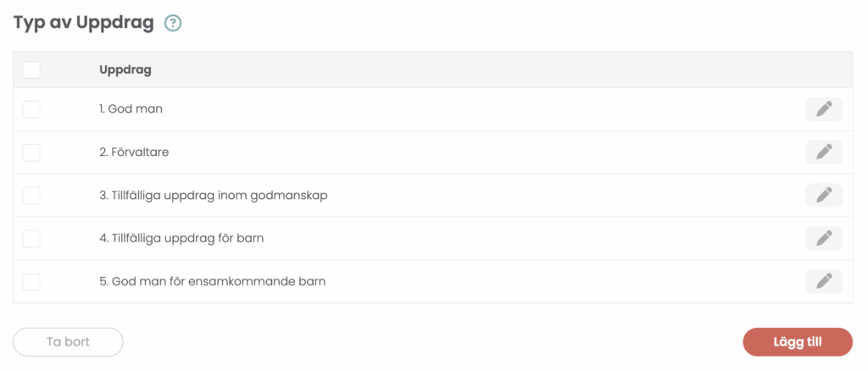Click the red 'Lägg till' button
This screenshot has width=868, height=371.
[797, 342]
